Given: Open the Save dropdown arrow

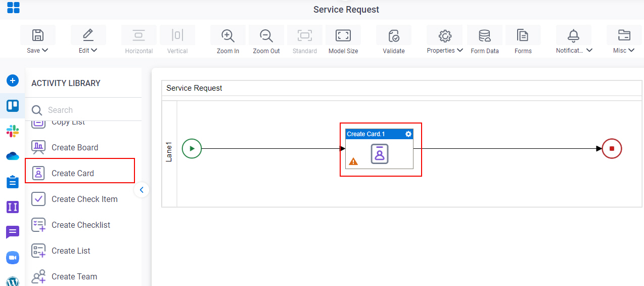Looking at the screenshot, I should click(45, 51).
